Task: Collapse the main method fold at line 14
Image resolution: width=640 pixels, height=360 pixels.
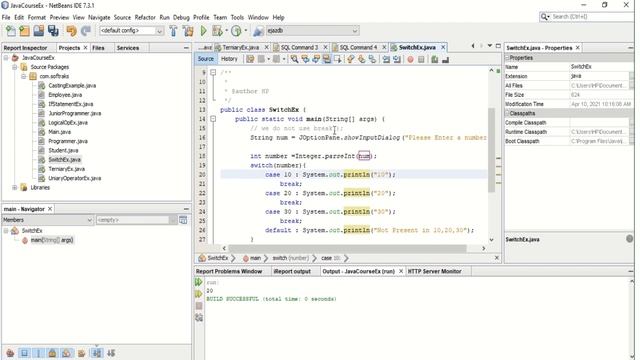Action: click(213, 119)
